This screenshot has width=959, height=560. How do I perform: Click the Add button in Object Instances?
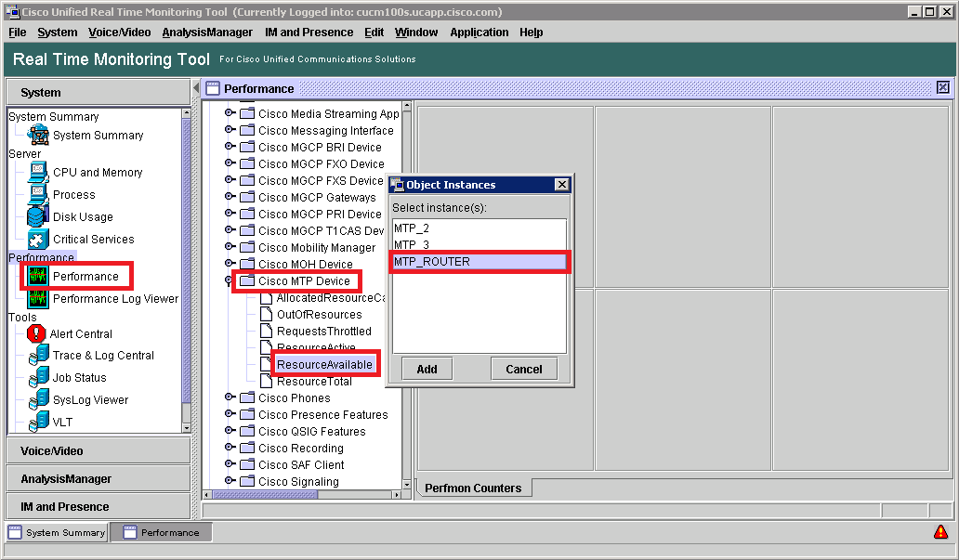click(427, 369)
